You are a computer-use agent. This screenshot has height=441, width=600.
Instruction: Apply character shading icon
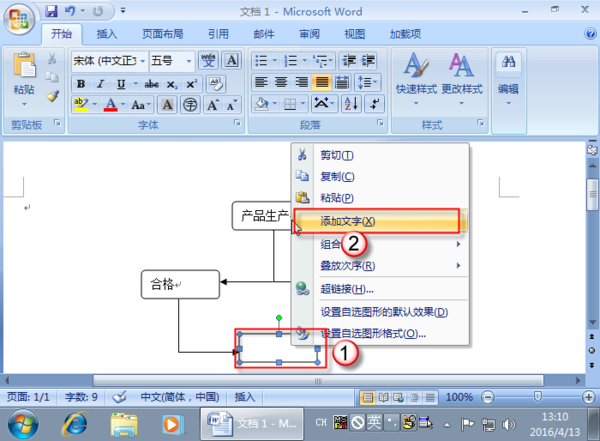pyautogui.click(x=167, y=105)
